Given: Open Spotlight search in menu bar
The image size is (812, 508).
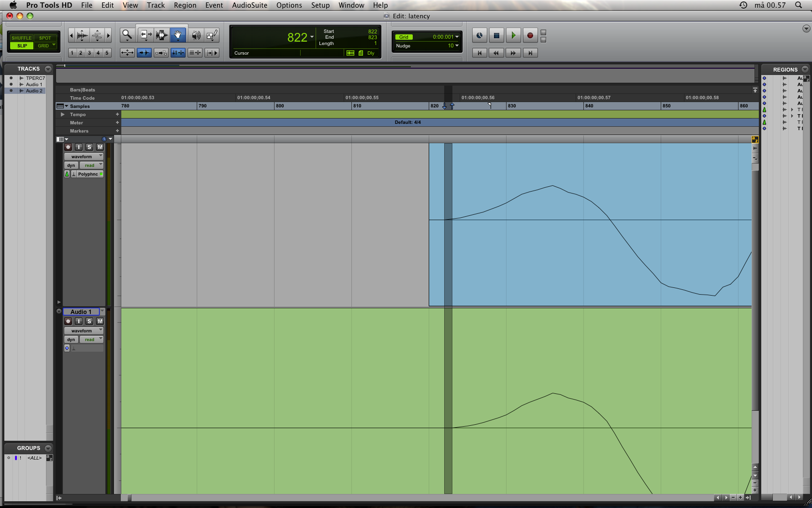Looking at the screenshot, I should click(798, 5).
